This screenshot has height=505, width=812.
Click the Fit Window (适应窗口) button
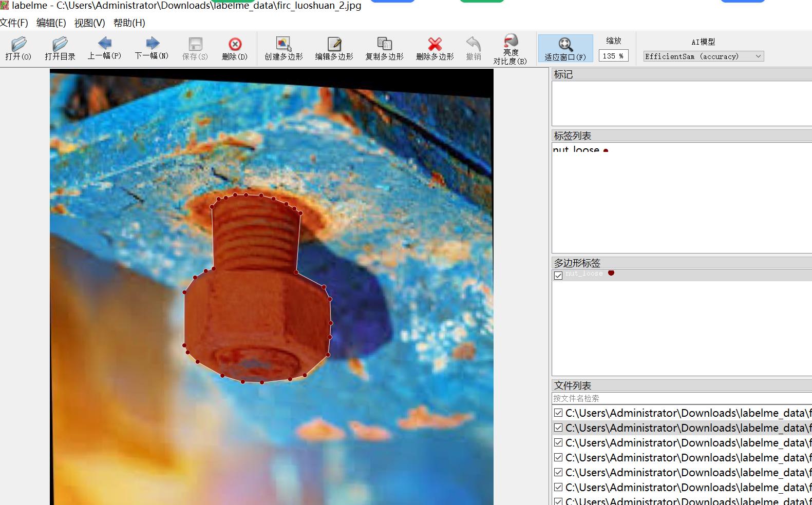(565, 49)
